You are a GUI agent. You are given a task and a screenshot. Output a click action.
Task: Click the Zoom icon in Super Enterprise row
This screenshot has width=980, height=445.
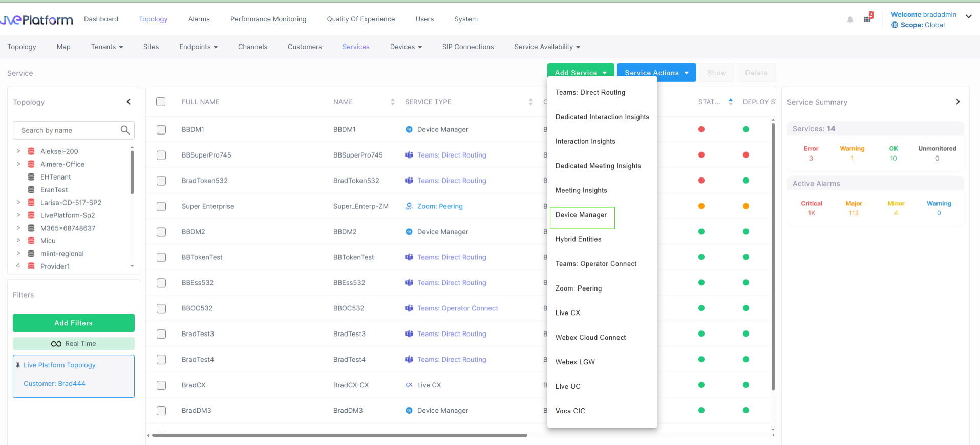(x=409, y=206)
